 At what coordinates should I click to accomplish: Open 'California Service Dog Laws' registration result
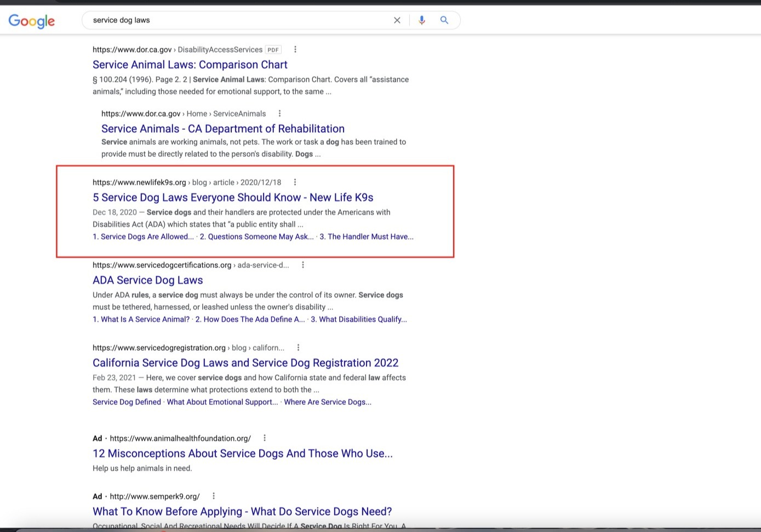pos(245,363)
